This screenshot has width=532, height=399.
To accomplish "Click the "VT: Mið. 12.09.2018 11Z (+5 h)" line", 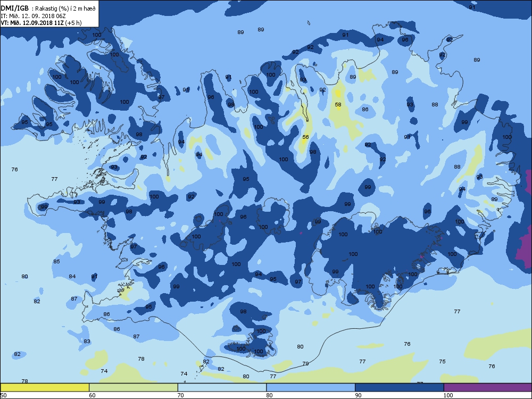I will [41, 23].
